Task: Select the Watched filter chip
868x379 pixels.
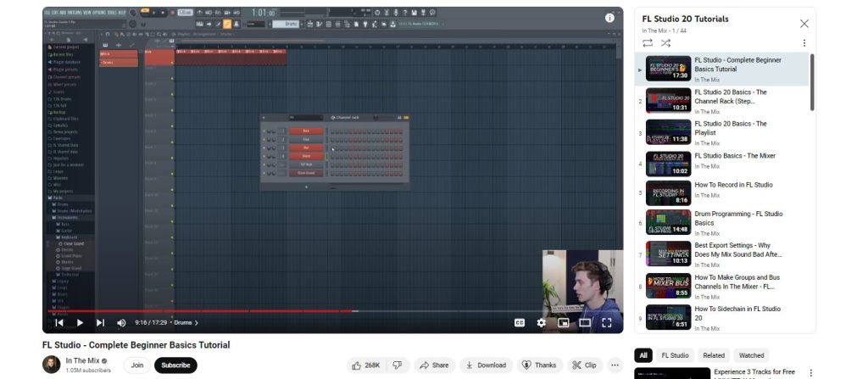Action: pos(751,355)
